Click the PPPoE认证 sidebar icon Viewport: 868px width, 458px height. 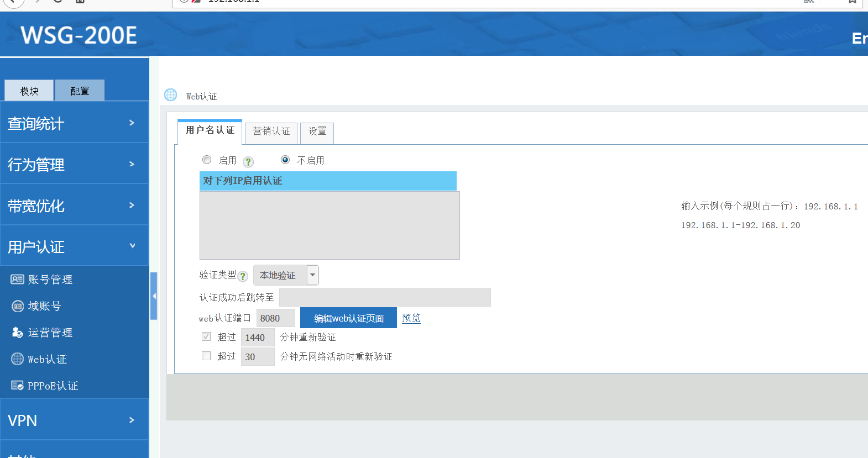(x=17, y=386)
